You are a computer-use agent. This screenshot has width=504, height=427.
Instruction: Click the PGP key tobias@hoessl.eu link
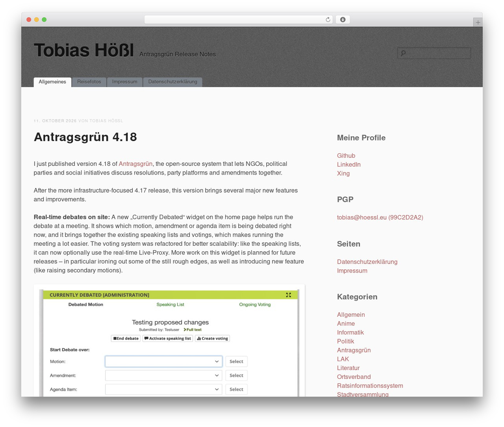380,217
